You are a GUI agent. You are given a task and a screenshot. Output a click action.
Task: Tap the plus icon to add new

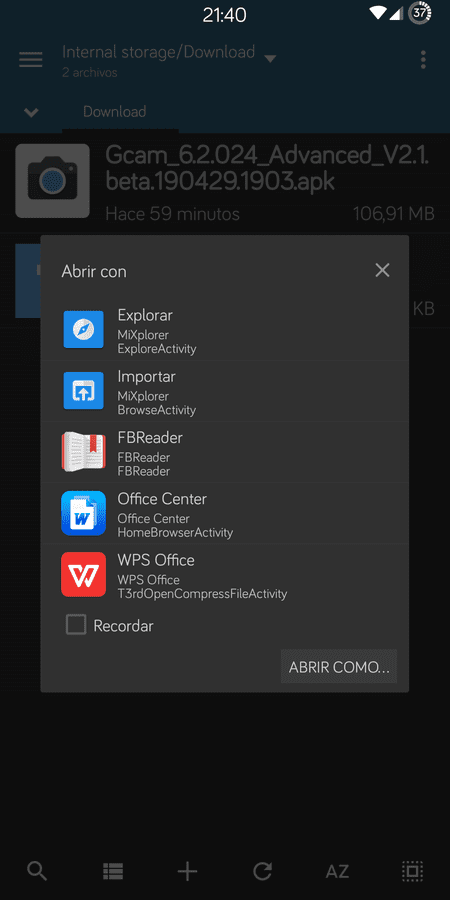[x=187, y=871]
